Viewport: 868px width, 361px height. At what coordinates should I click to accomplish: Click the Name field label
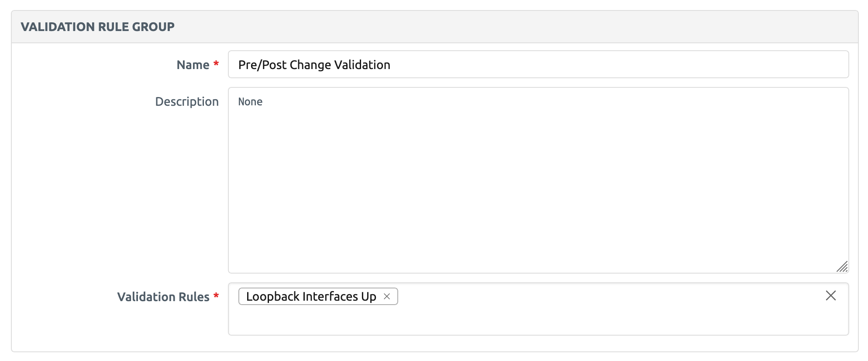click(x=193, y=65)
